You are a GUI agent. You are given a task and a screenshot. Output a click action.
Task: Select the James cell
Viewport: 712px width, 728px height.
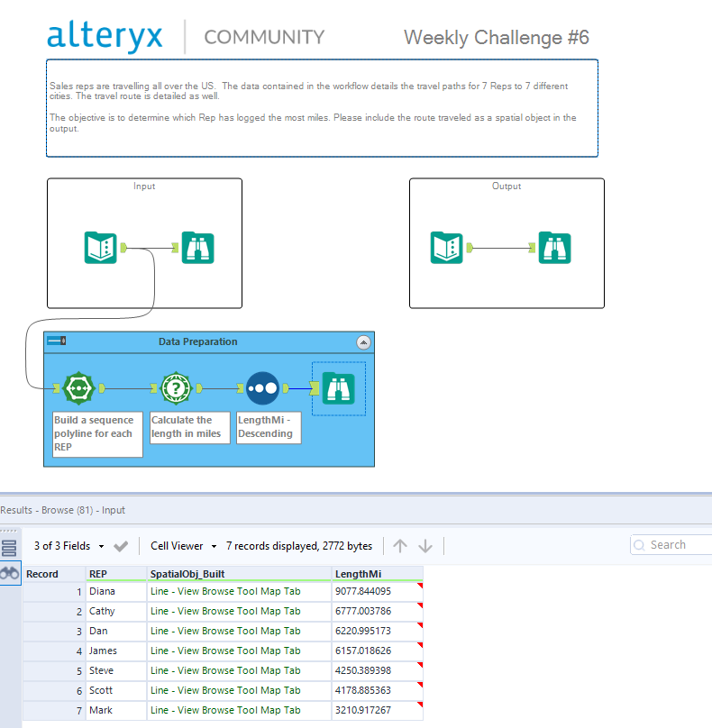pyautogui.click(x=116, y=651)
